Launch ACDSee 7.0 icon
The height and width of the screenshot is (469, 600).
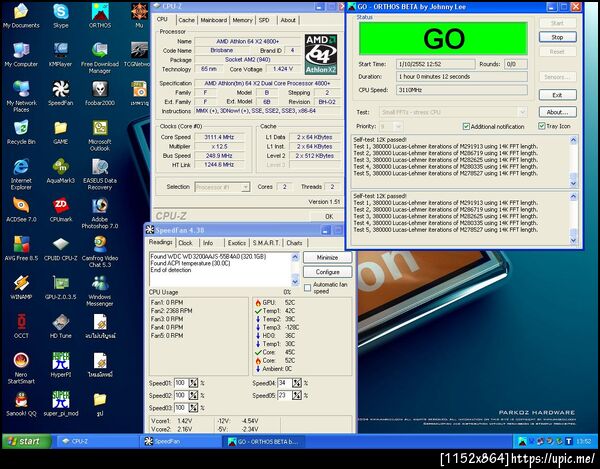click(21, 210)
